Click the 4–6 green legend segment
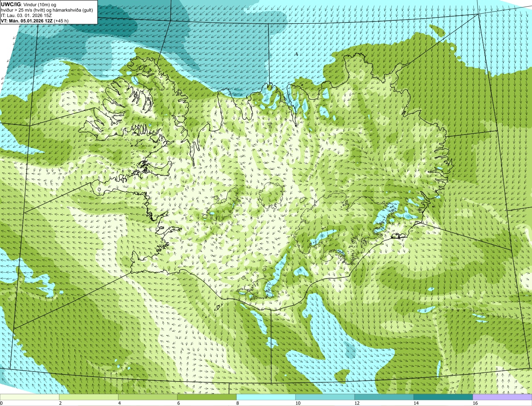 148,397
